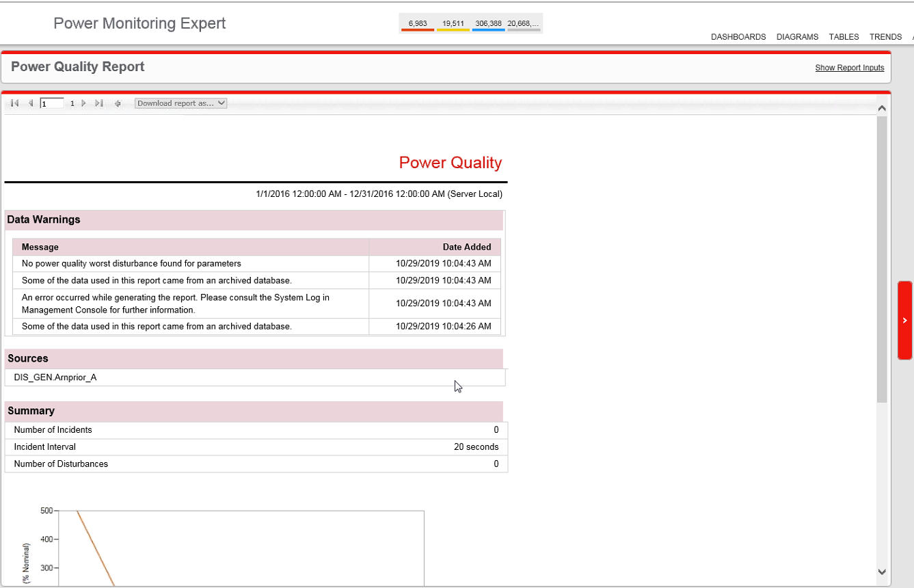
Task: Click the current page number field
Action: click(x=52, y=103)
